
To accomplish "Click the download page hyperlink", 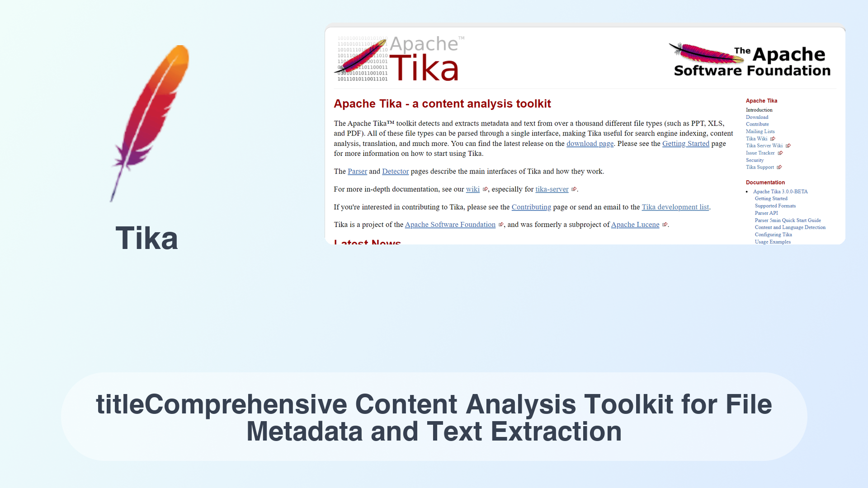I will click(590, 143).
